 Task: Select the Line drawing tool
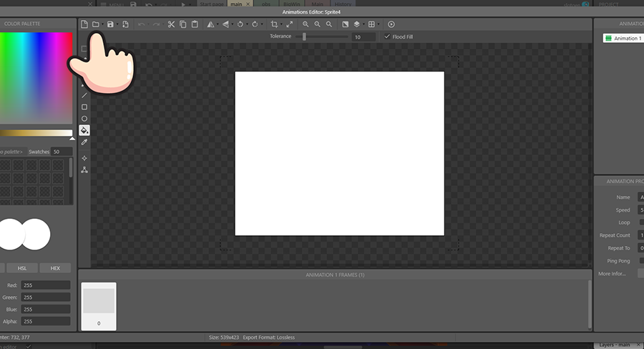(84, 95)
